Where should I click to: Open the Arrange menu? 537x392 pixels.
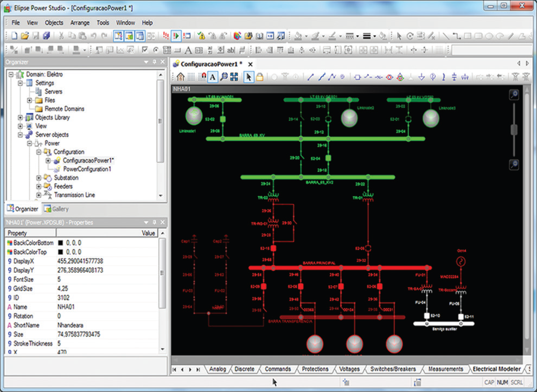click(x=80, y=23)
